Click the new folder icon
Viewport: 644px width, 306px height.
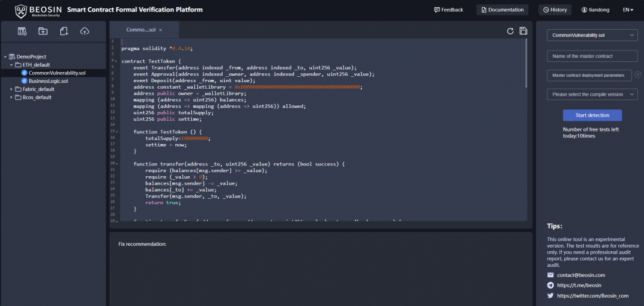click(x=43, y=31)
